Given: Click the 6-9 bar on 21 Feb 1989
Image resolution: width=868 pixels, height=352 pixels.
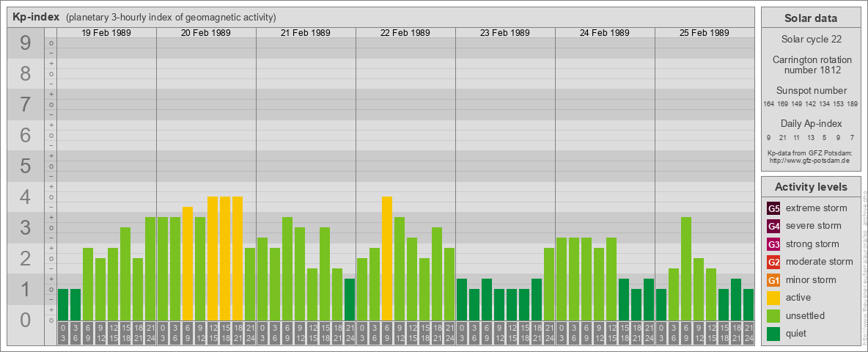Looking at the screenshot, I should point(287,268).
